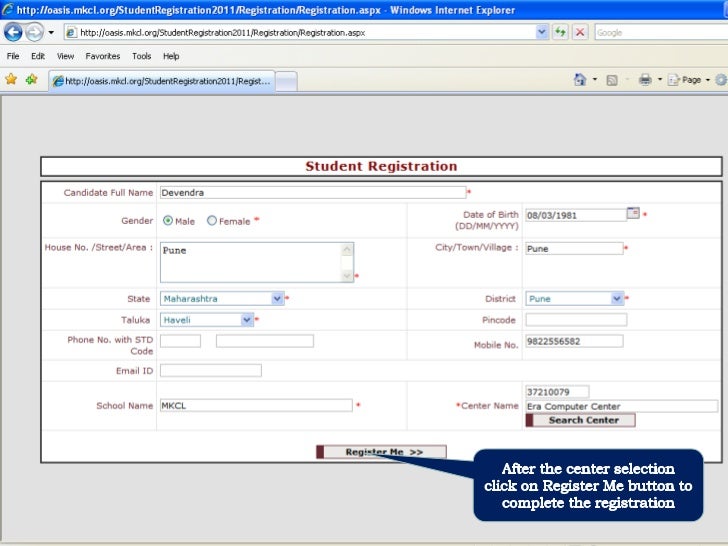Click the Favorites Center star icon

[11, 79]
